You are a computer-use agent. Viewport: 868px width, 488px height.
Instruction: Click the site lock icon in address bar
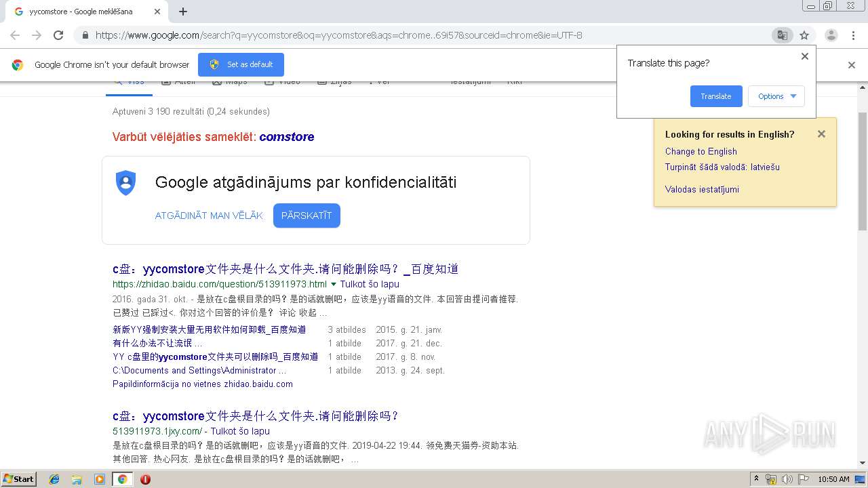(85, 35)
